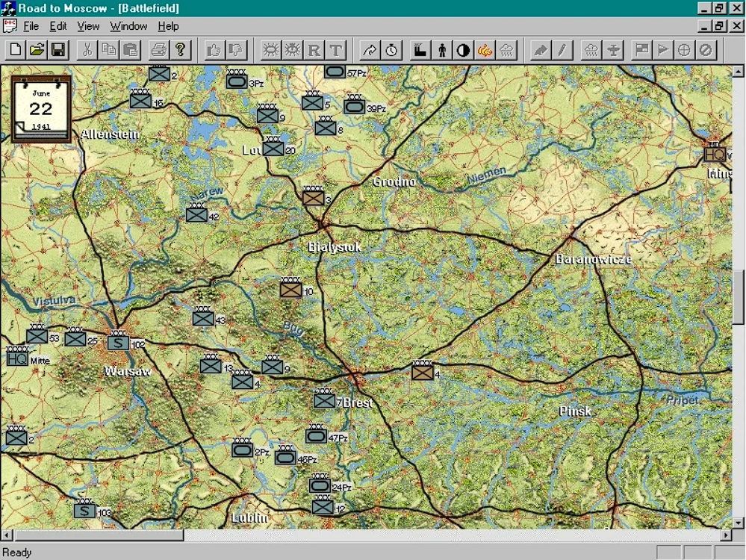
Task: Save using the floppy disk icon
Action: (58, 50)
